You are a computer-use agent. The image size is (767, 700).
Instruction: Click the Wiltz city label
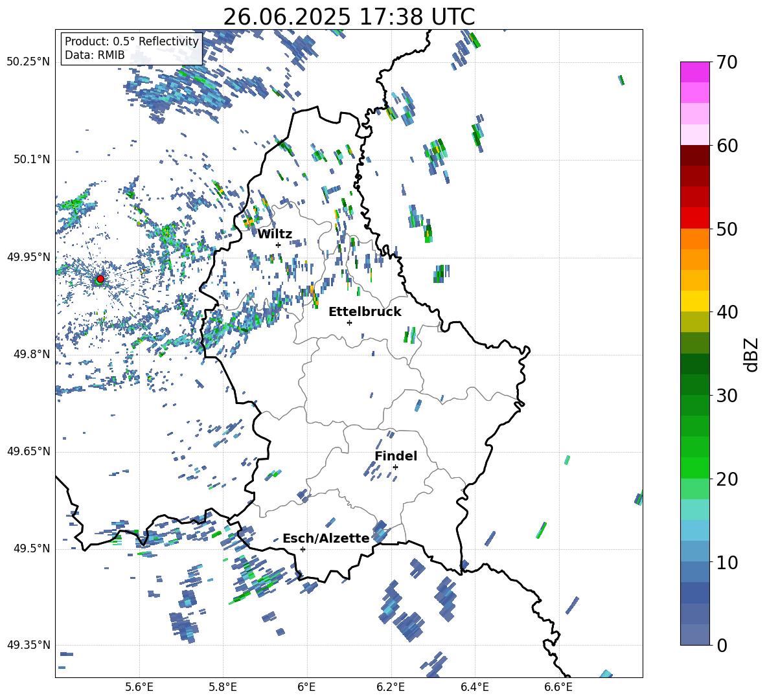click(x=275, y=234)
